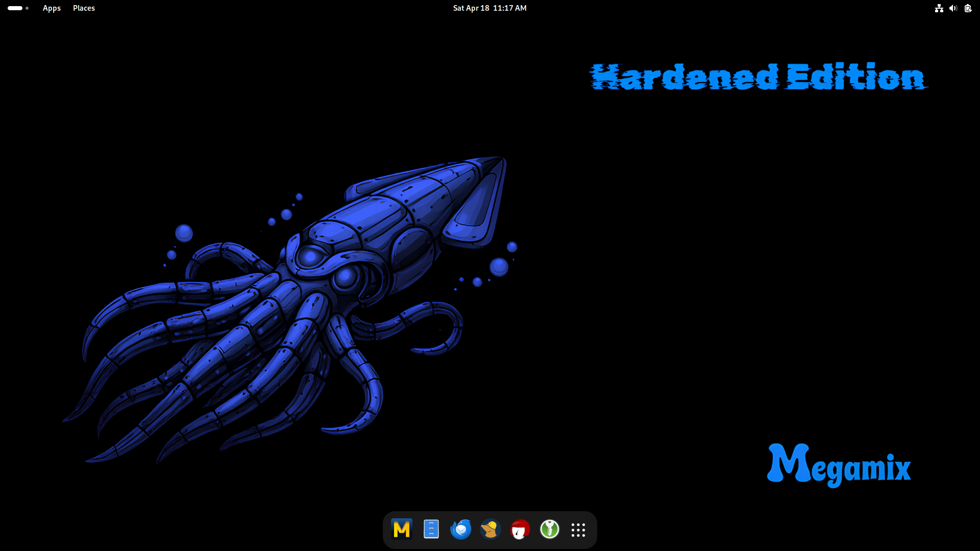Open the Apps menu
The image size is (980, 551).
pyautogui.click(x=52, y=8)
